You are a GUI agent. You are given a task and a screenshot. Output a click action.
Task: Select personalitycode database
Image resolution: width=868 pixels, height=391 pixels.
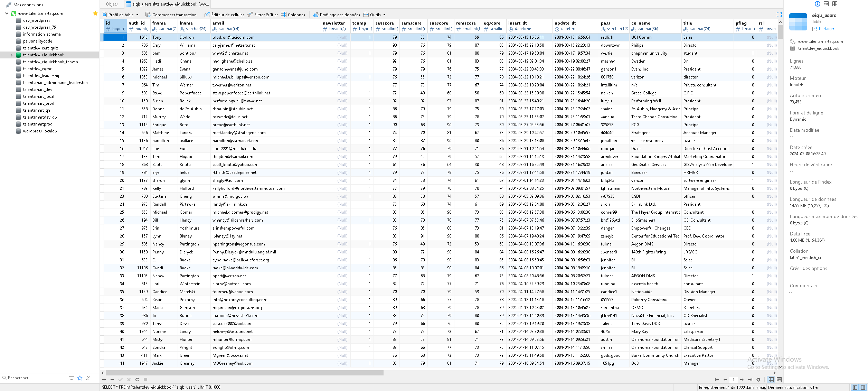38,41
